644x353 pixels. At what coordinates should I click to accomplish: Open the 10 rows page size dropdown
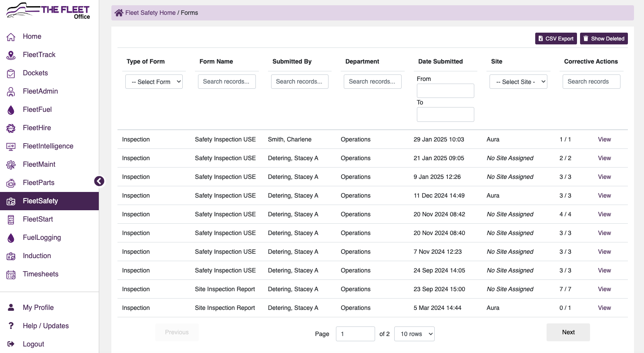[414, 334]
